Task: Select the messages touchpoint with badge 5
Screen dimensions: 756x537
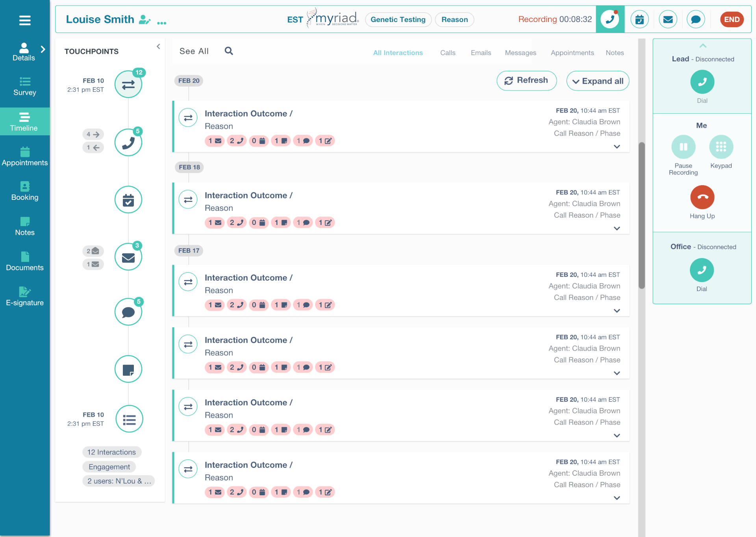Action: (x=128, y=312)
